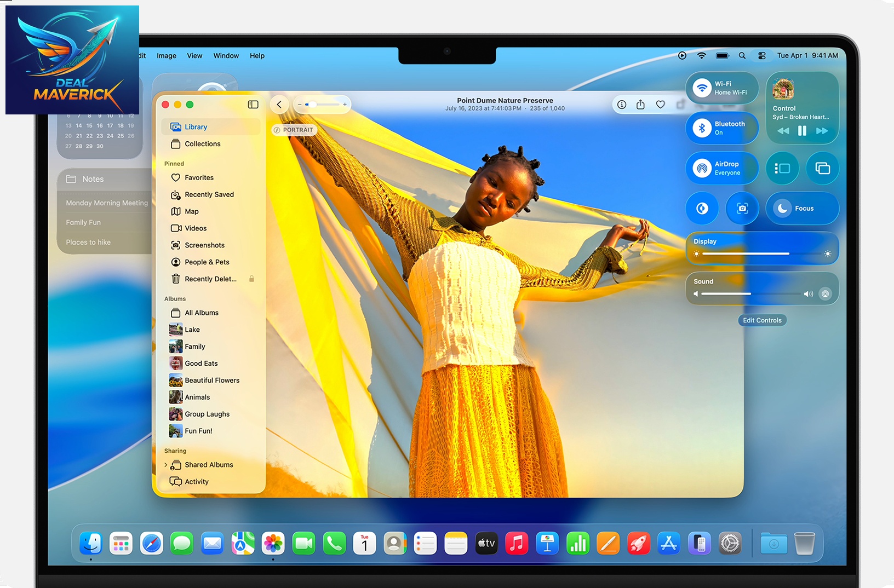Screen dimensions: 894x588
Task: Turn off Bluetooth in Control Center
Action: [x=702, y=128]
